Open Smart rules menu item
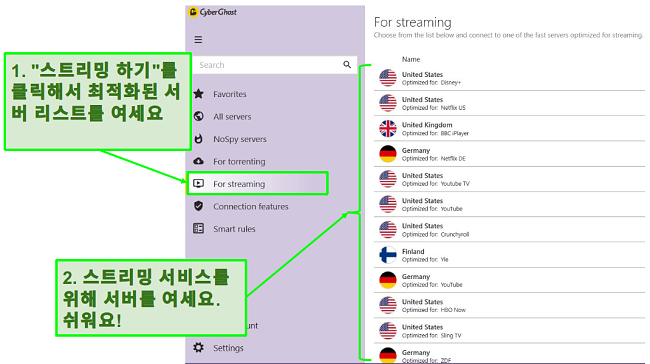This screenshot has height=364, width=650. point(234,229)
